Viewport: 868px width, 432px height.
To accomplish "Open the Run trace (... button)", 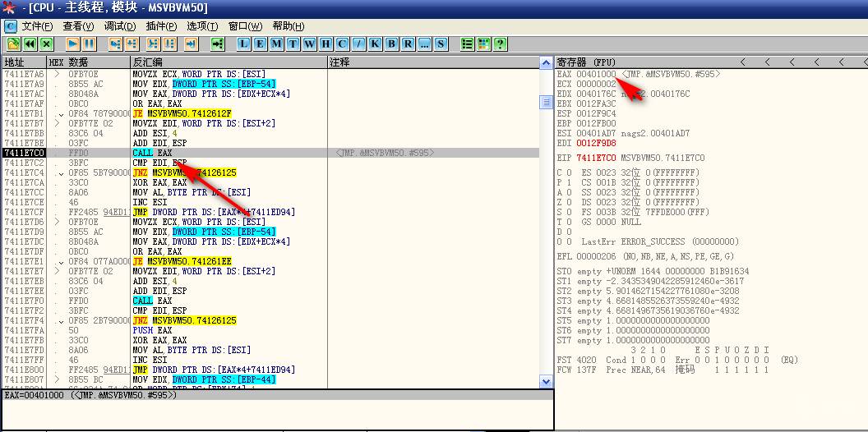I will [x=424, y=44].
